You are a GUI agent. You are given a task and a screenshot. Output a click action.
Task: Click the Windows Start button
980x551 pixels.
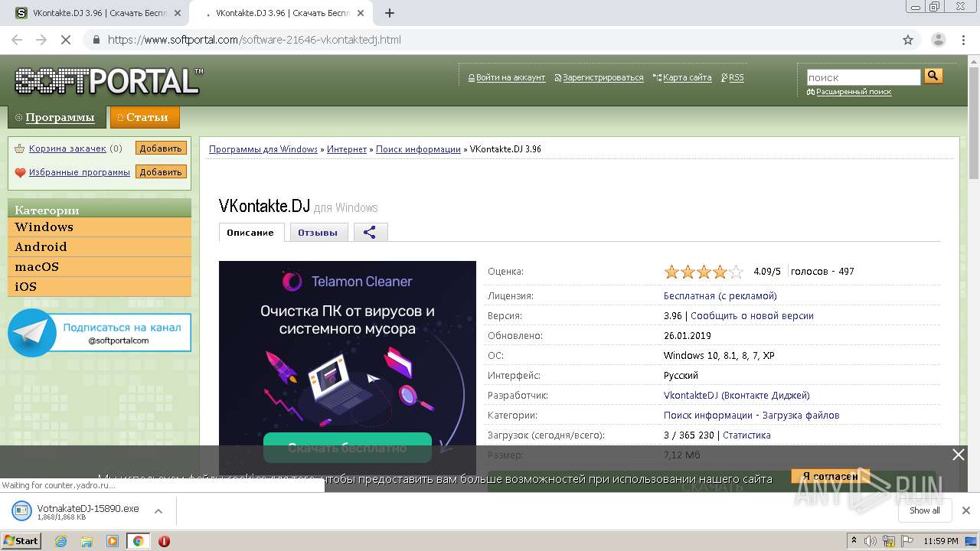click(21, 540)
